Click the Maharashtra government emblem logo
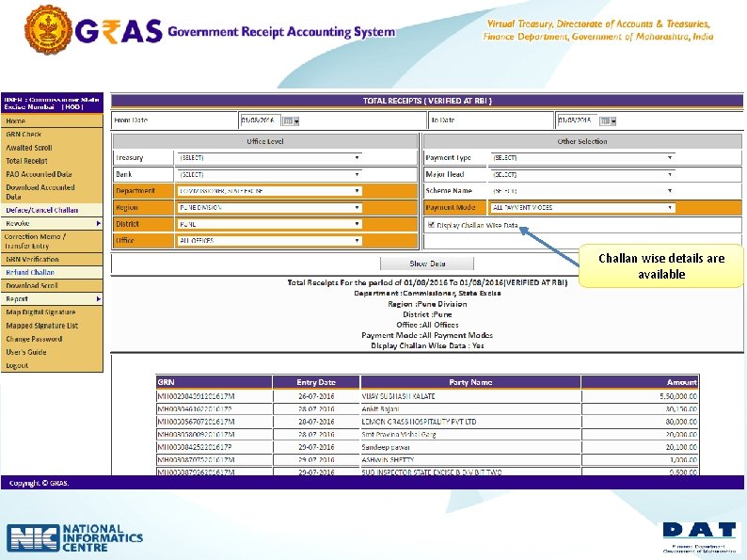 coord(48,29)
